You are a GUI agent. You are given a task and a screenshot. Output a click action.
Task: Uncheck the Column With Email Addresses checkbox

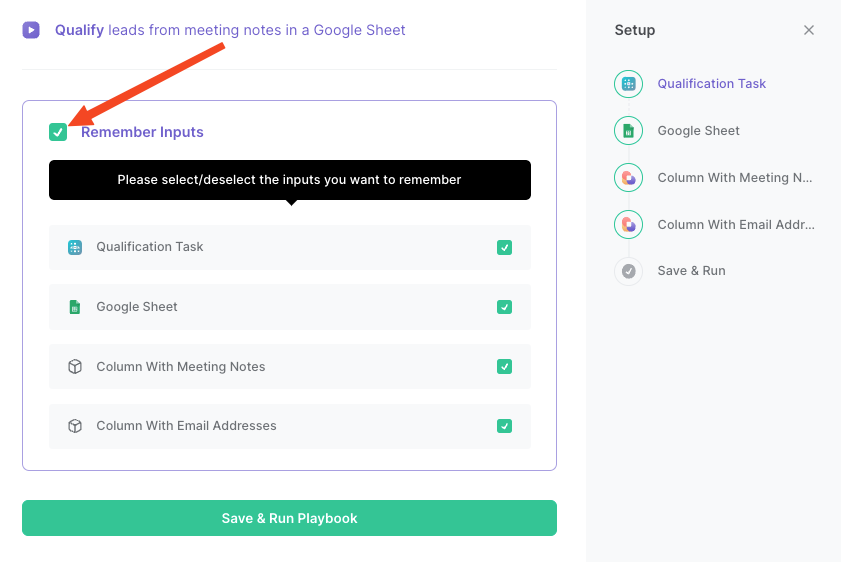[504, 426]
